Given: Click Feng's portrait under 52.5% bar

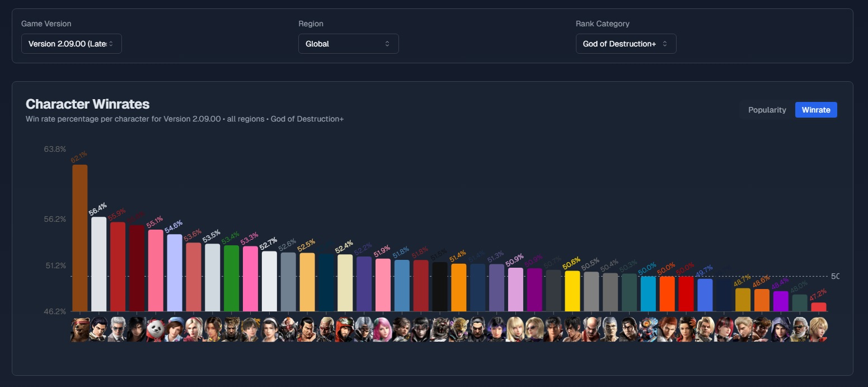Looking at the screenshot, I should tap(307, 329).
